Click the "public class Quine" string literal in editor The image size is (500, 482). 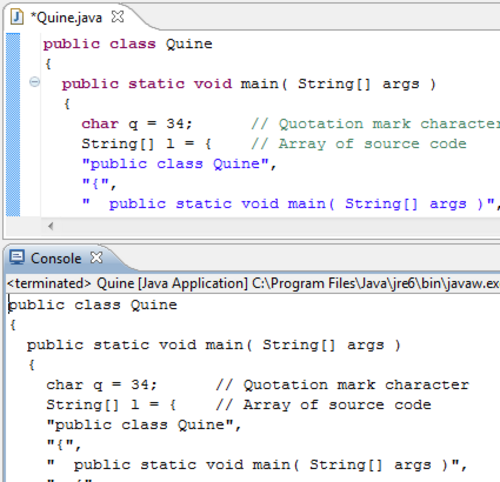pyautogui.click(x=179, y=164)
